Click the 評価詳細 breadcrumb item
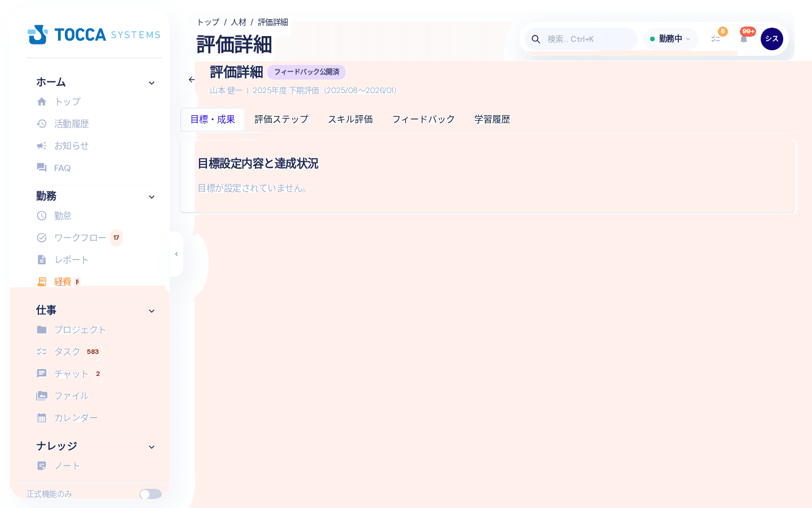Screen dimensions: 812x508 tap(273, 22)
